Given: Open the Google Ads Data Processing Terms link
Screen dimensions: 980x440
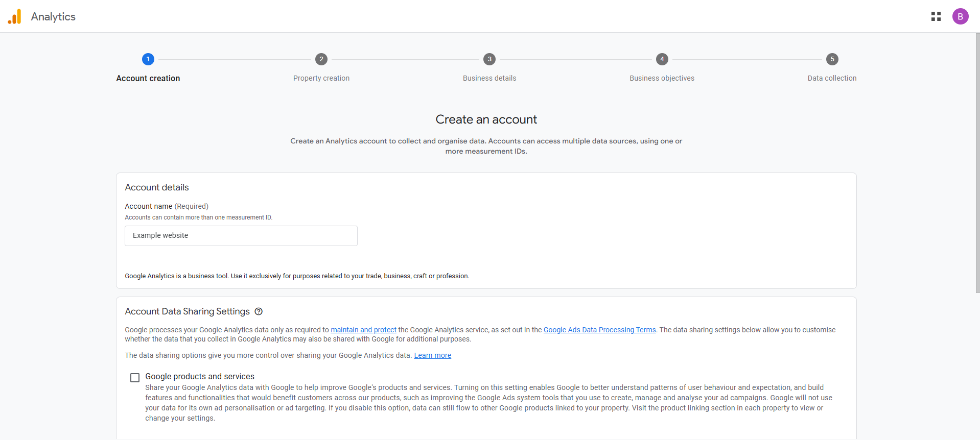Looking at the screenshot, I should tap(599, 330).
